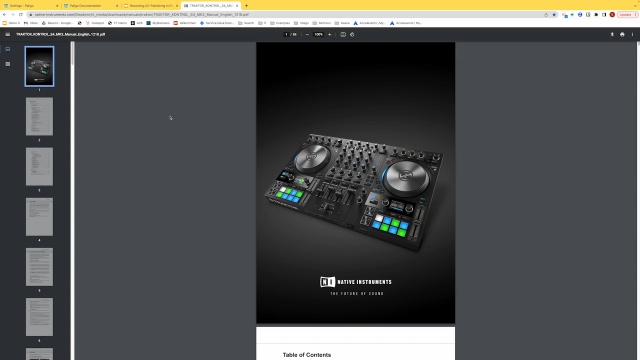Screen dimensions: 640x360
Task: Select page 1 thumbnail in sidebar
Action: tap(39, 66)
